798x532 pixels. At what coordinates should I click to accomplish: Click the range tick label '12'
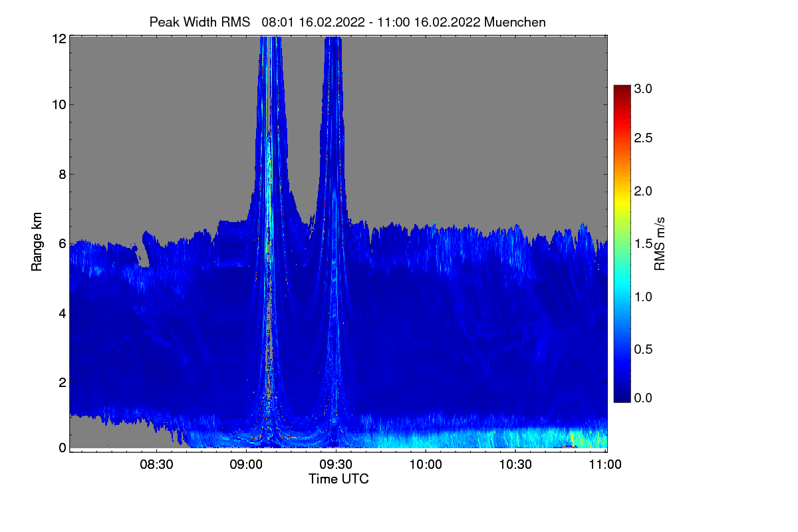(59, 39)
